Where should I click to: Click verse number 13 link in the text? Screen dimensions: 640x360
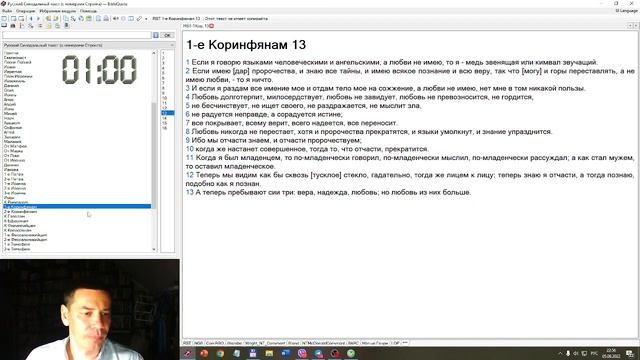coord(189,192)
